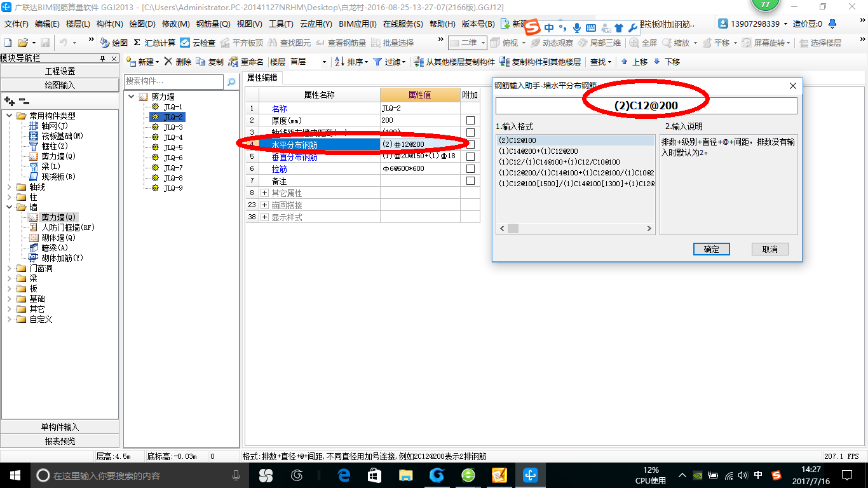The image size is (868, 488).
Task: Open the 单构件输入 navigation section
Action: coord(60,427)
